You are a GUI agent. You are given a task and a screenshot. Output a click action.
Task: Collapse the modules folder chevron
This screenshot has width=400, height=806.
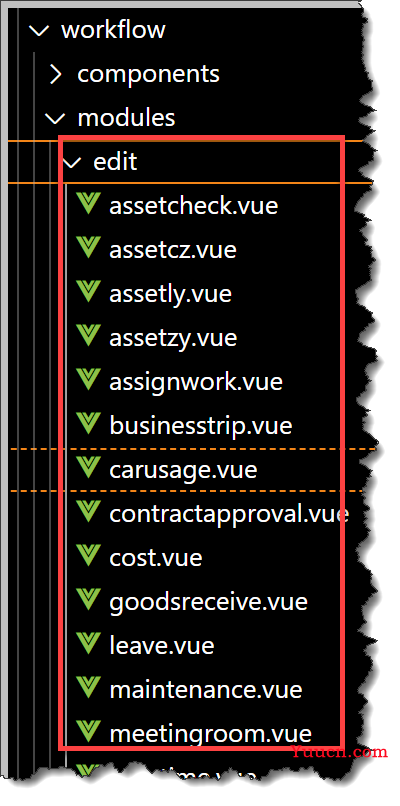56,119
